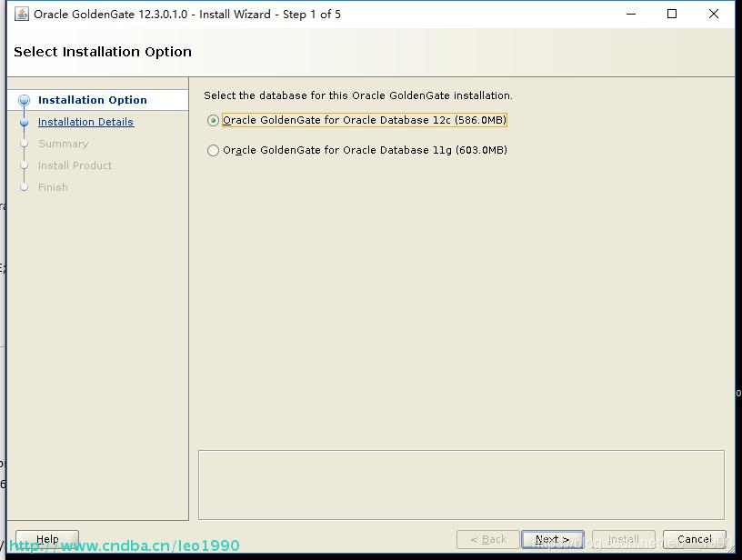742x560 pixels.
Task: Open the Installation Details step link
Action: point(85,122)
